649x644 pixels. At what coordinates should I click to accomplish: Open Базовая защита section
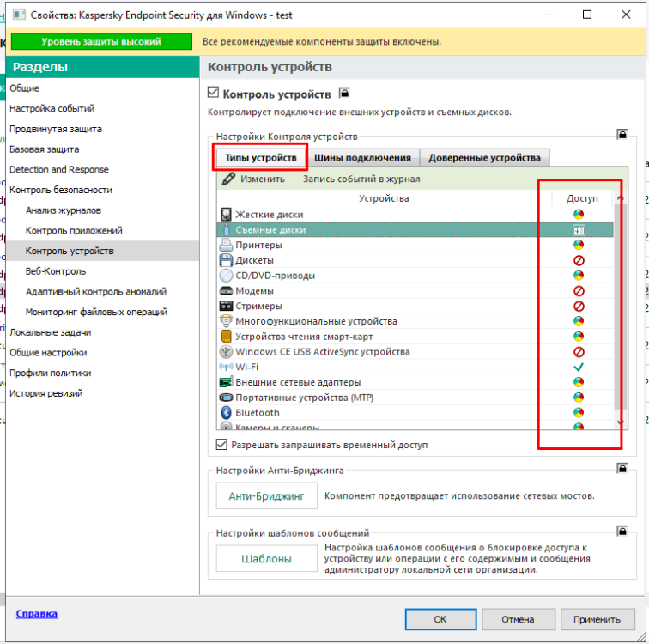[x=45, y=149]
